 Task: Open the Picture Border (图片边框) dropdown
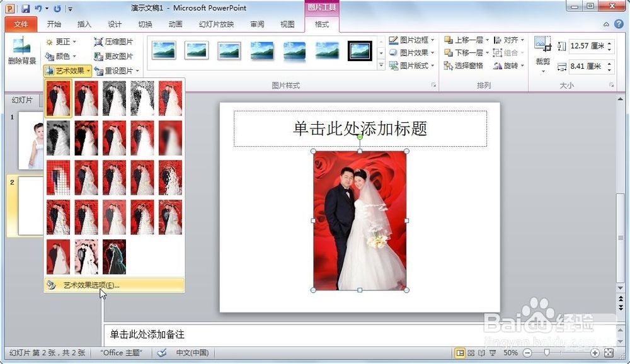(x=411, y=40)
